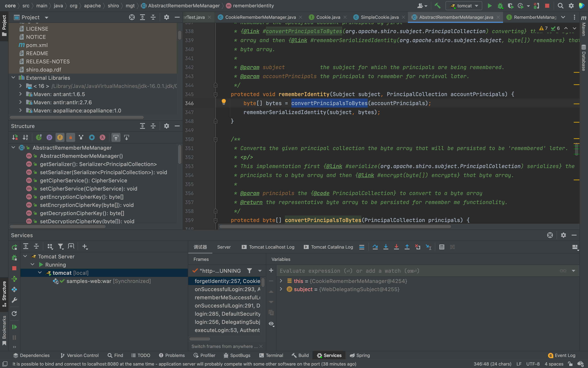Image resolution: width=588 pixels, height=368 pixels.
Task: Add new watch with plus button
Action: [271, 270]
